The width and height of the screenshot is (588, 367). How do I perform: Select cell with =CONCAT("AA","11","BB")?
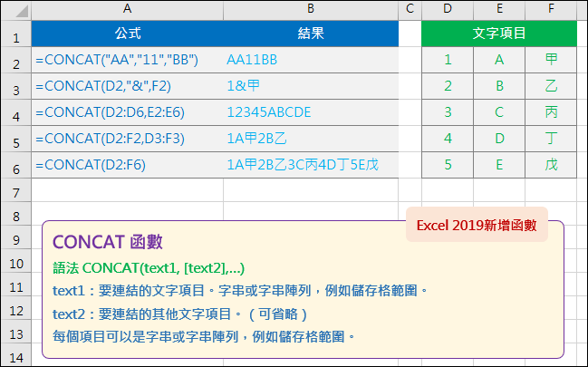(128, 60)
